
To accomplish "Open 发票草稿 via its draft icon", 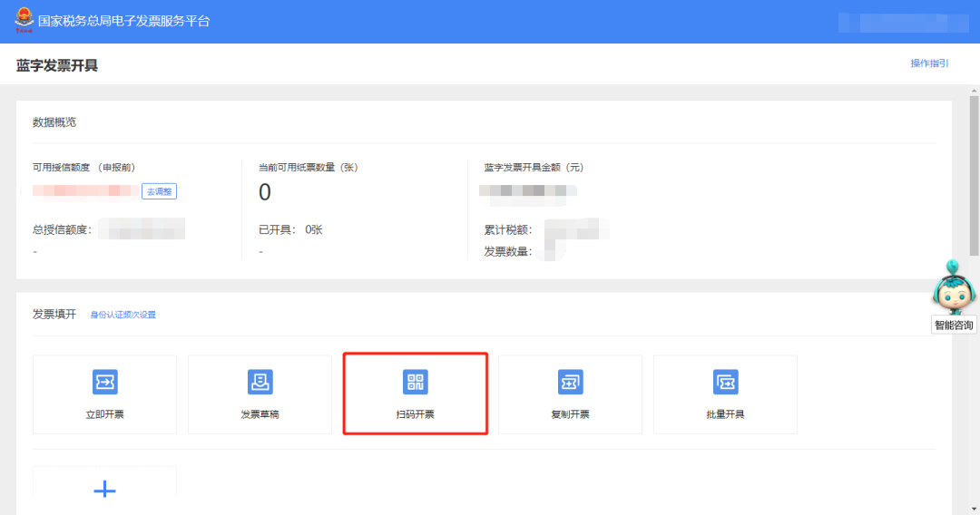I will (x=260, y=382).
